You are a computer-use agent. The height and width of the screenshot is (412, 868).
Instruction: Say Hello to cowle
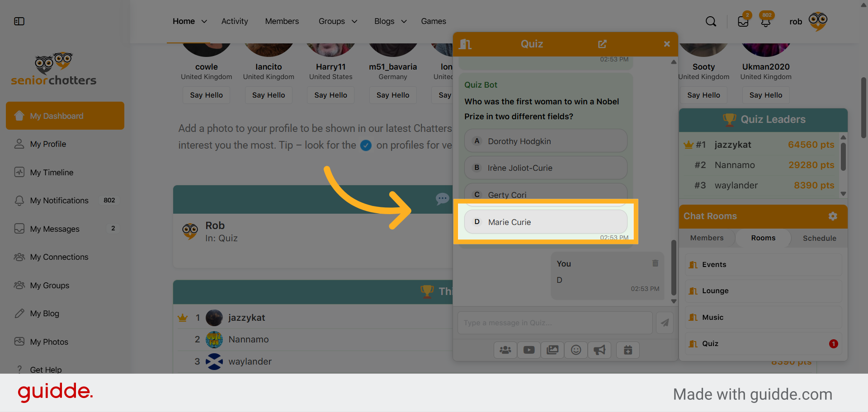coord(206,95)
